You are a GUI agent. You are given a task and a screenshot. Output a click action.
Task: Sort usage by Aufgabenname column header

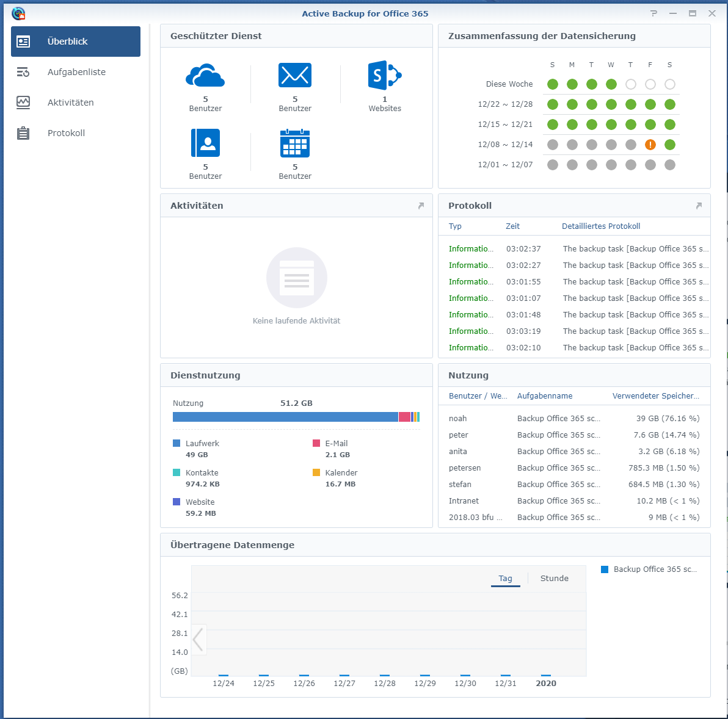[x=545, y=396]
